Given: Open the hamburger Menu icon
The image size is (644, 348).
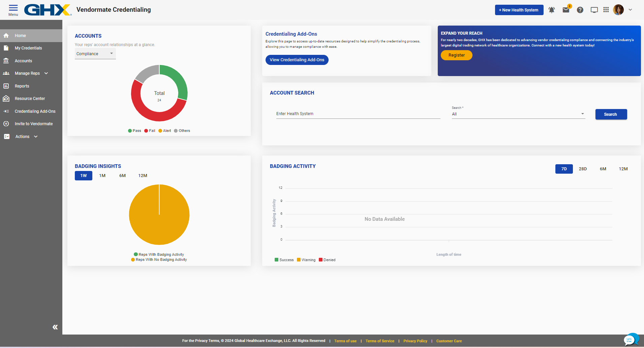Looking at the screenshot, I should coord(13,10).
